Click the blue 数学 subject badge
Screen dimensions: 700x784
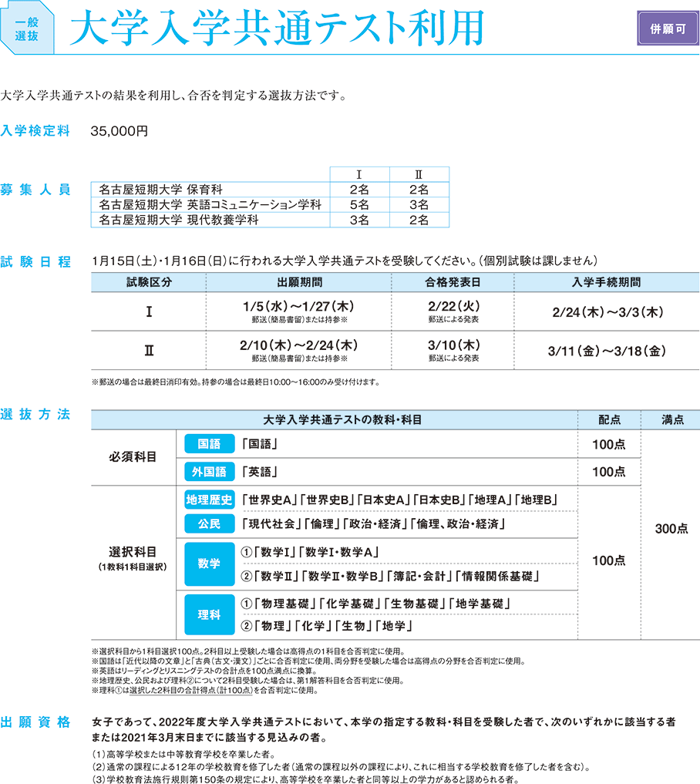click(x=210, y=564)
